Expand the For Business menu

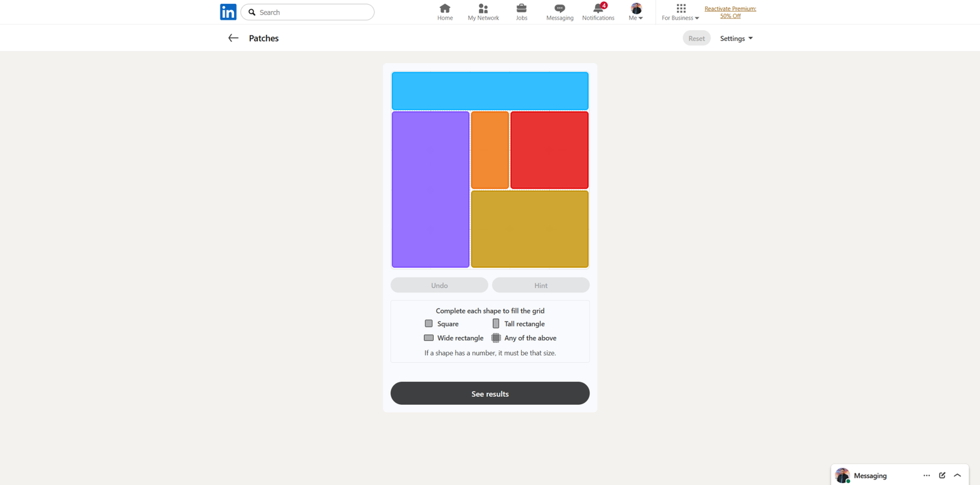pyautogui.click(x=680, y=12)
